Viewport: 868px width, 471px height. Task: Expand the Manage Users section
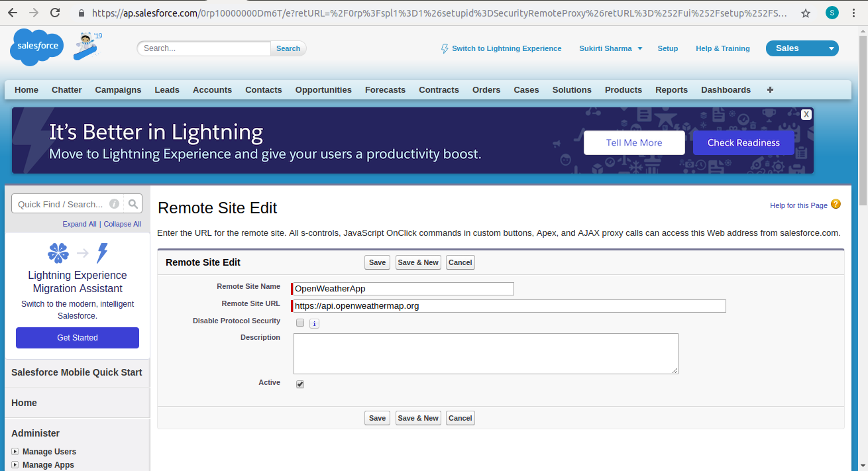pyautogui.click(x=15, y=452)
